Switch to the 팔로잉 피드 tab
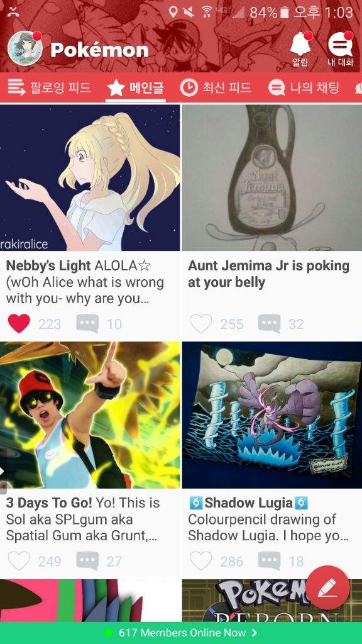Image resolution: width=362 pixels, height=644 pixels. [x=49, y=87]
